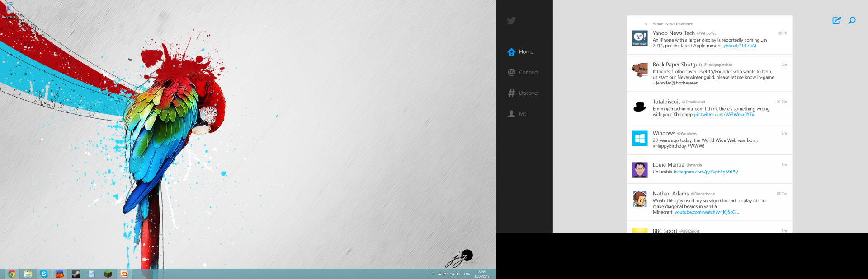Go to the Discover label
The width and height of the screenshot is (868, 279).
[529, 93]
